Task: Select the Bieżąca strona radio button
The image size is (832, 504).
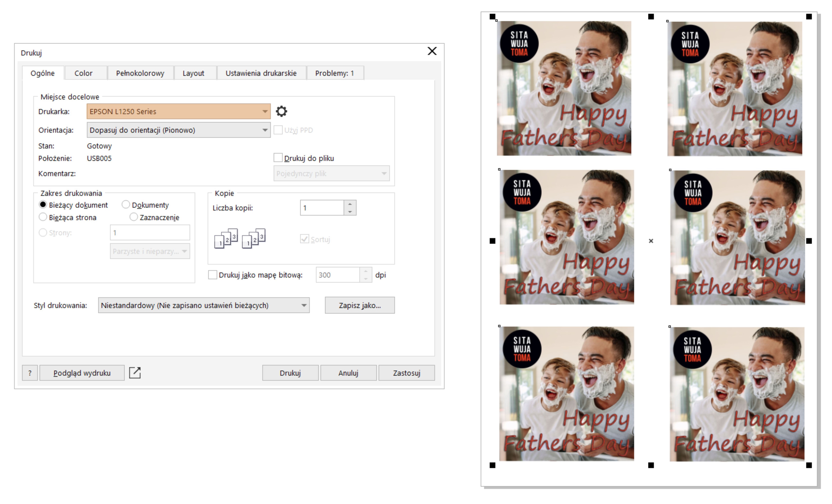Action: pyautogui.click(x=43, y=217)
